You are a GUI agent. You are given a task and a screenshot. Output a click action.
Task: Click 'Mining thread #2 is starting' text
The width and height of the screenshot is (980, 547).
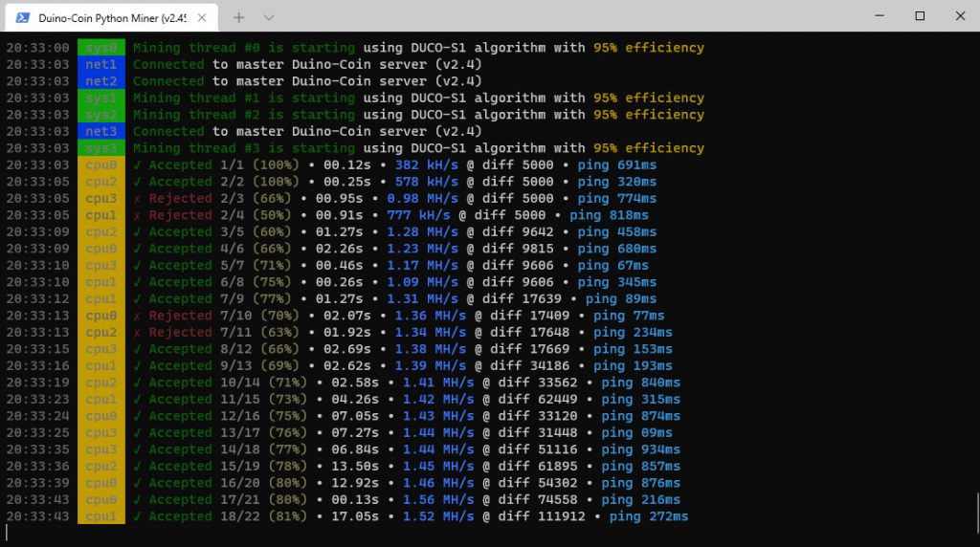point(244,115)
